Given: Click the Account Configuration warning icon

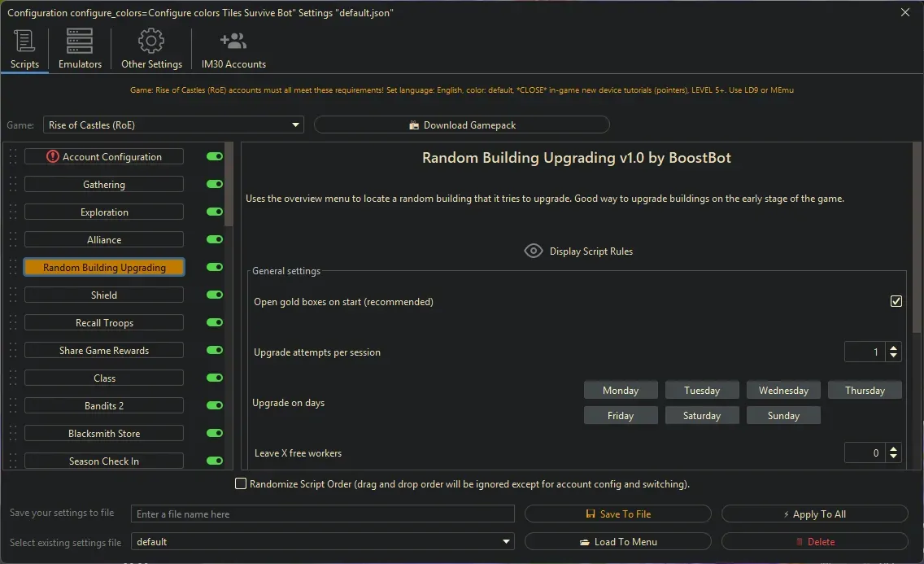Looking at the screenshot, I should (52, 156).
